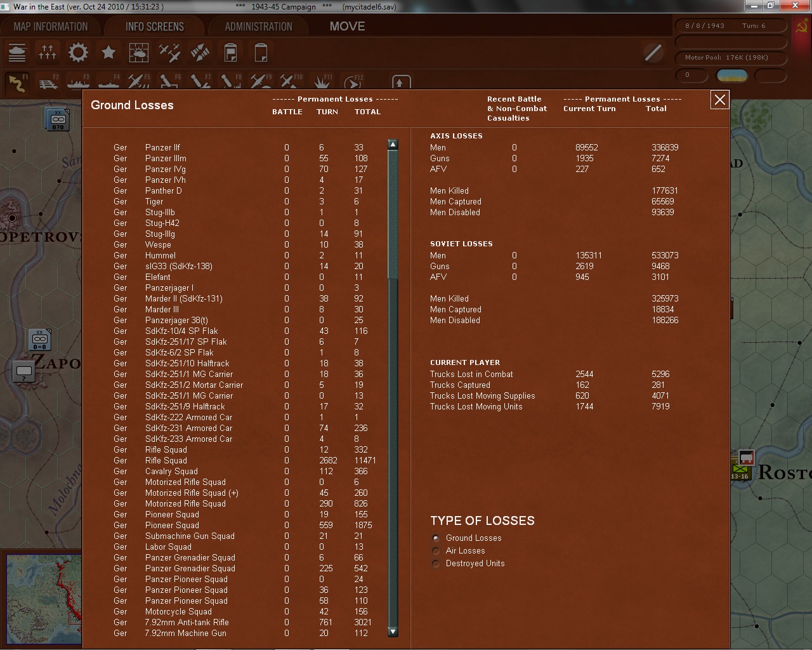The image size is (812, 650).
Task: Click the Axis Losses heading
Action: 456,136
